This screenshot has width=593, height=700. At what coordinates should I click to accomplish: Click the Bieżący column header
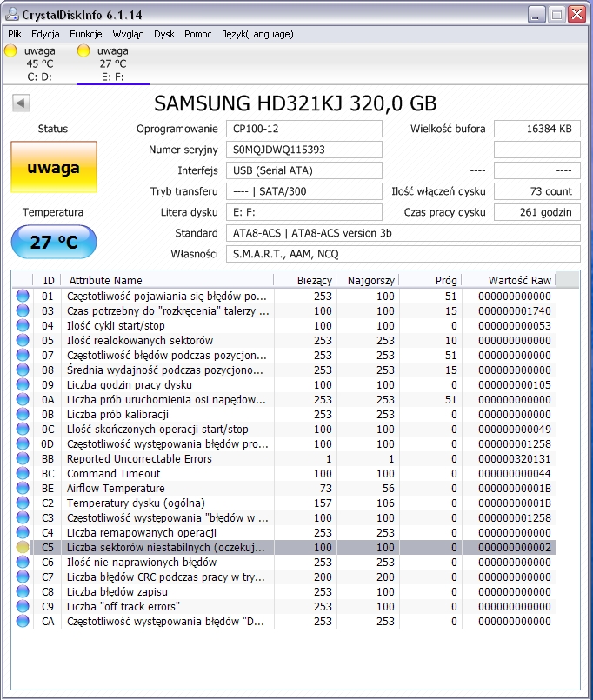[305, 280]
